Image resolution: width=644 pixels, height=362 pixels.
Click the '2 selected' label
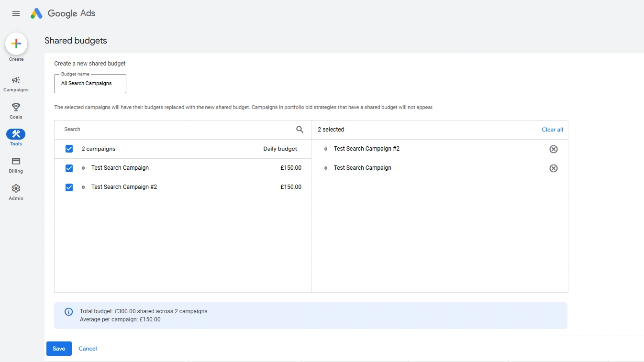[331, 130]
